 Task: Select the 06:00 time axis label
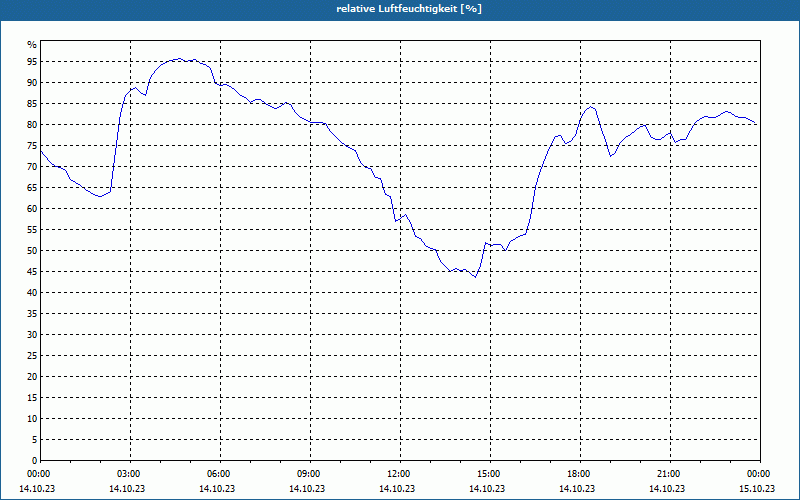[x=218, y=474]
